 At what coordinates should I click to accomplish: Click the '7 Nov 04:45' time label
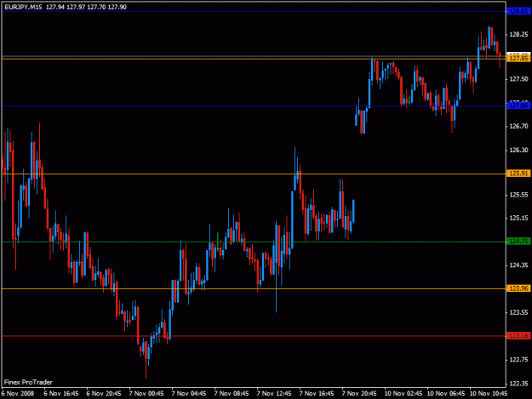tap(189, 393)
